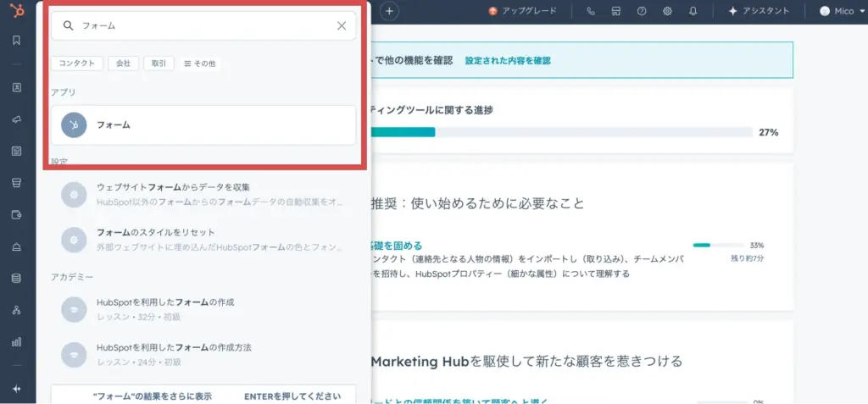Screen dimensions: 868x404
Task: Open the Mico account menu
Action: [838, 11]
